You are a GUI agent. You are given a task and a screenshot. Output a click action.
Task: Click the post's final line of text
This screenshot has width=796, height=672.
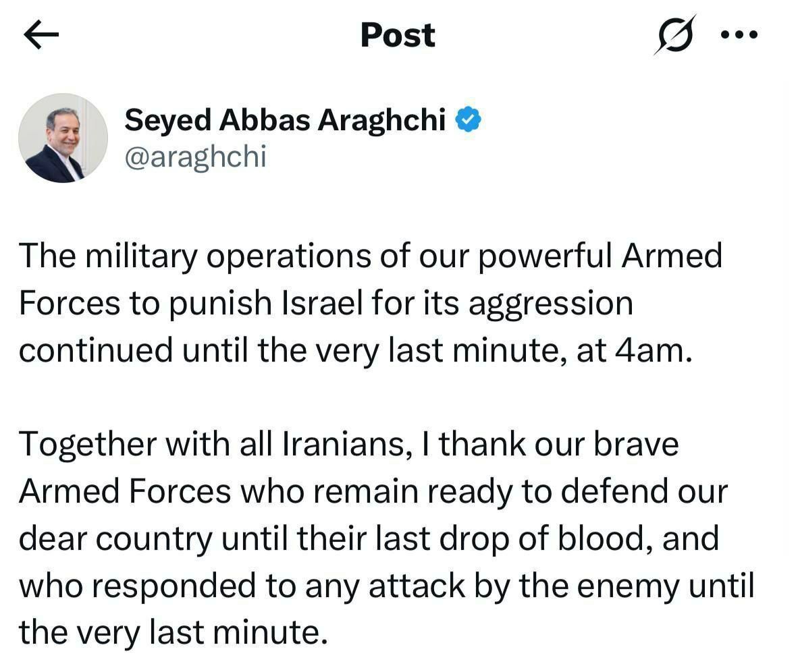point(173,633)
